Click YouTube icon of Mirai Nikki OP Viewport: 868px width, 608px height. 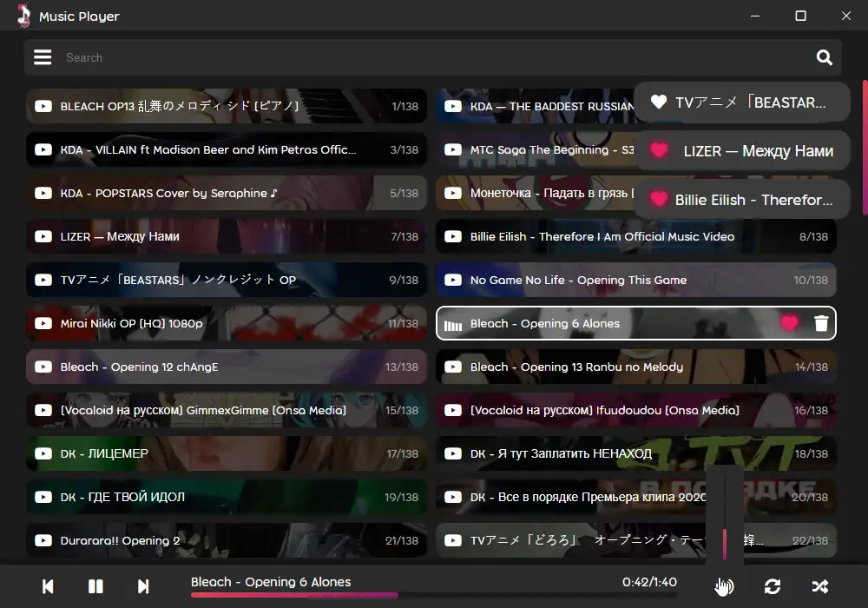(43, 323)
